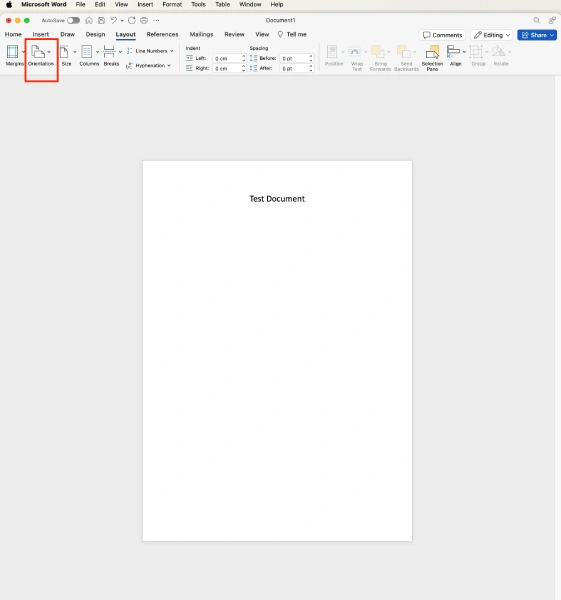Viewport: 561px width, 600px height.
Task: Open the Design ribbon tab
Action: 95,34
